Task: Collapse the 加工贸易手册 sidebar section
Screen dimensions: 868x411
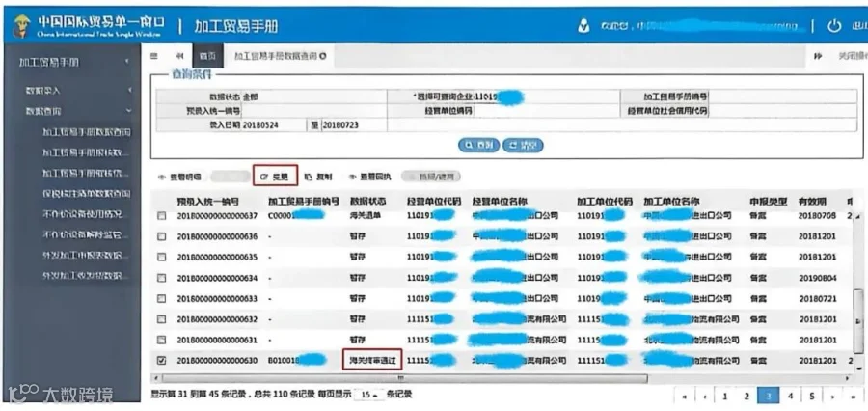Action: [73, 62]
